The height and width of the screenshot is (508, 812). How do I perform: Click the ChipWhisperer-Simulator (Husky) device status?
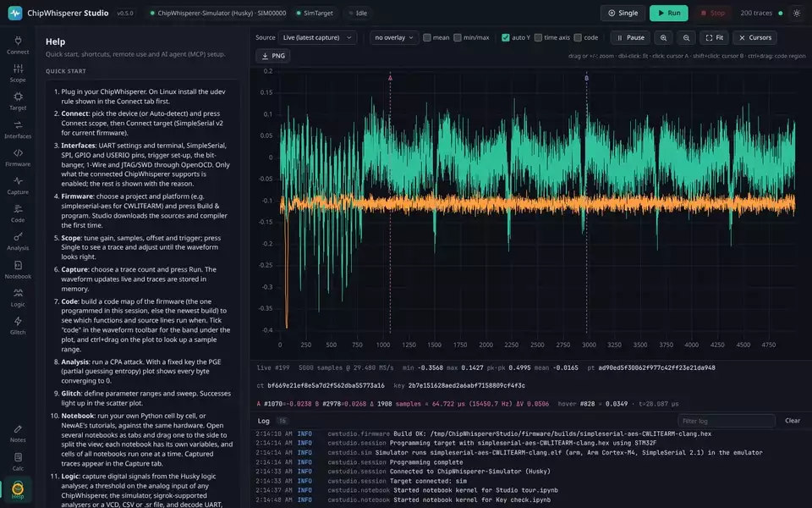(218, 13)
